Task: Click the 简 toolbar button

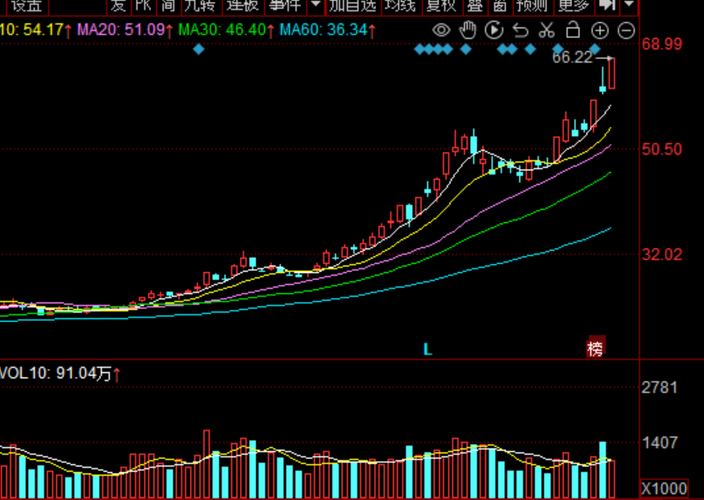Action: [x=168, y=6]
